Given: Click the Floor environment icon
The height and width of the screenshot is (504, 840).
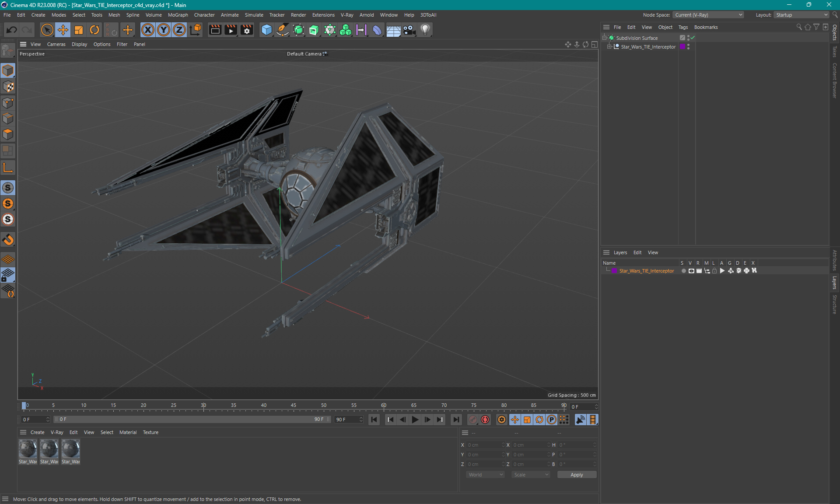Looking at the screenshot, I should coord(393,30).
